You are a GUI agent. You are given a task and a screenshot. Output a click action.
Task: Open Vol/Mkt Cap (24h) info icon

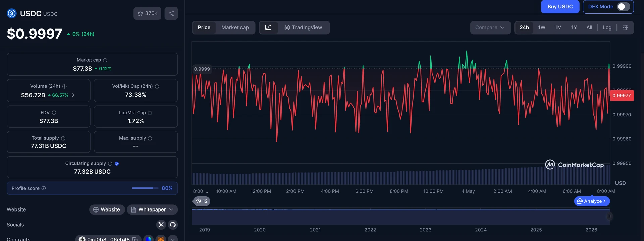pyautogui.click(x=157, y=86)
